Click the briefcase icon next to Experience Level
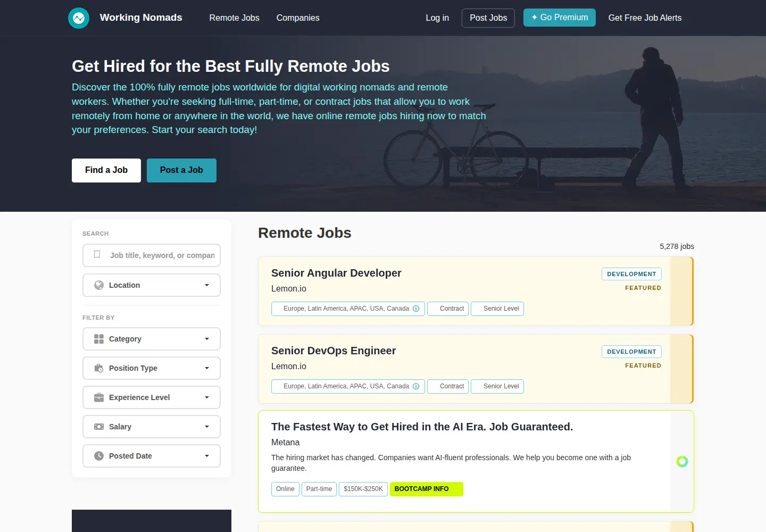 (99, 397)
